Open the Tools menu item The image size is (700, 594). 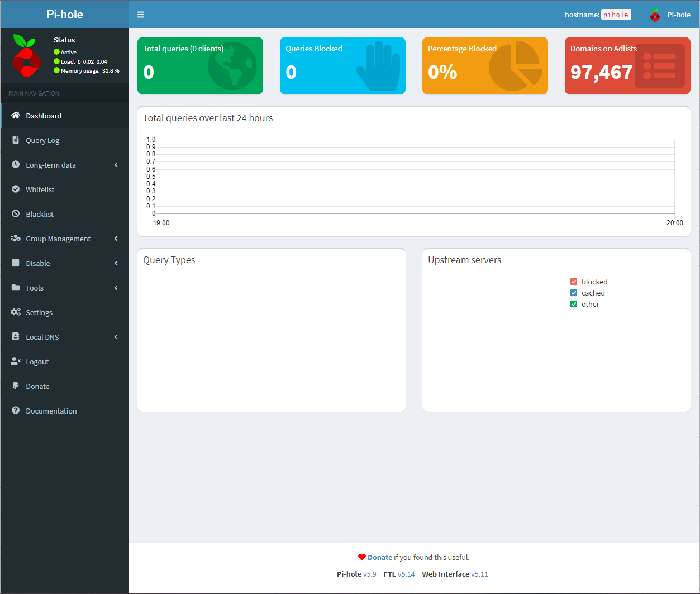(35, 288)
